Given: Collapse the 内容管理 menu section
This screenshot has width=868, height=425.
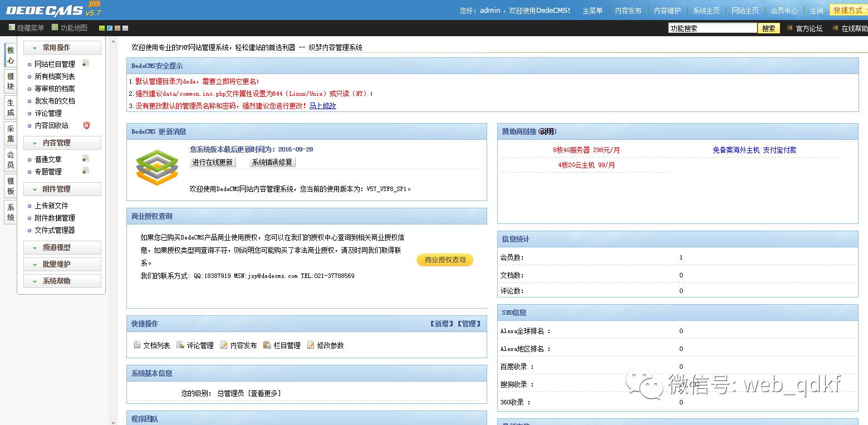Looking at the screenshot, I should [x=62, y=143].
